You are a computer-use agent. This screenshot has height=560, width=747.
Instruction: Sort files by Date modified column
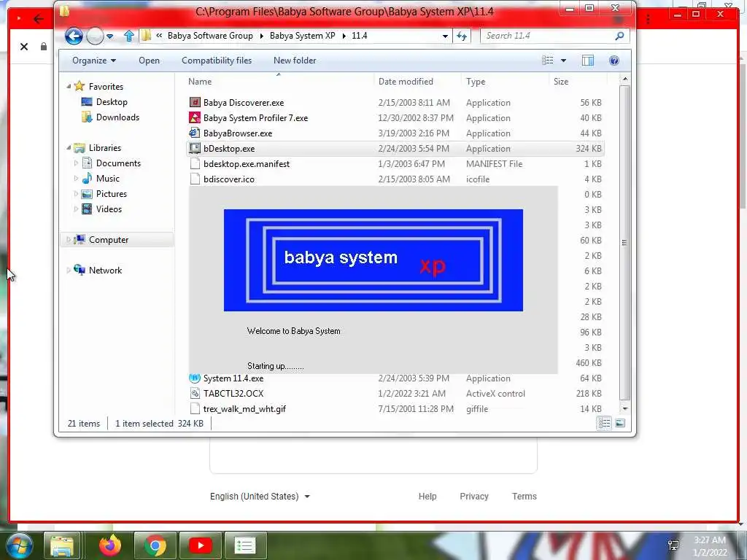tap(406, 82)
